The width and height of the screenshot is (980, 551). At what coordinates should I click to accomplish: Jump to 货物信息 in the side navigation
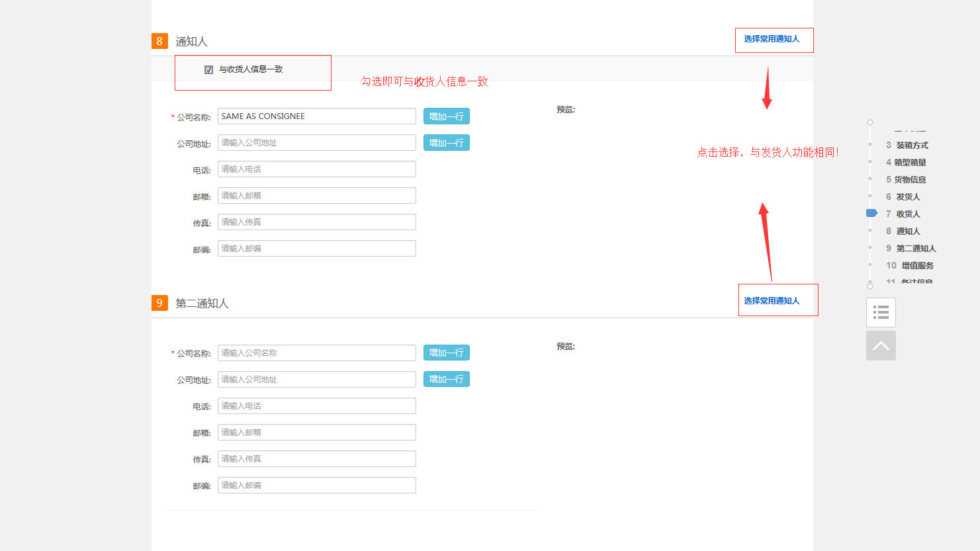click(x=909, y=180)
